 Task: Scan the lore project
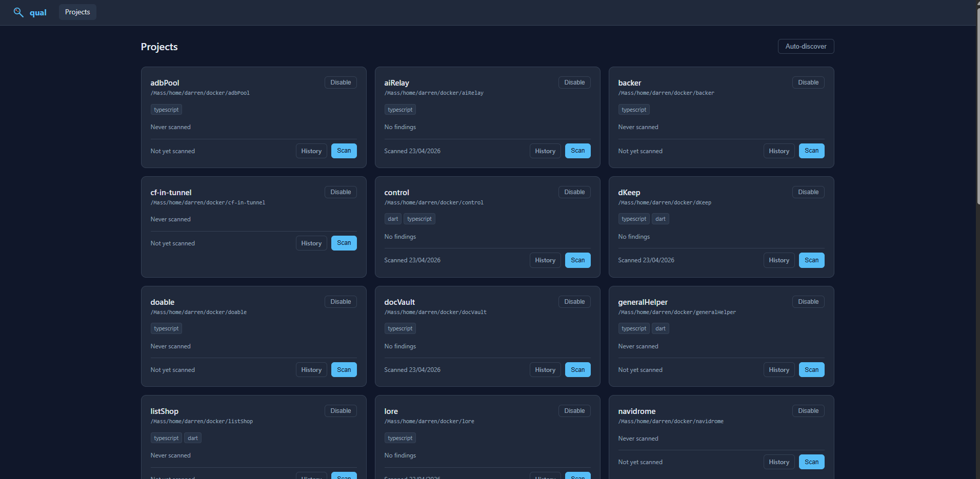[x=577, y=476]
